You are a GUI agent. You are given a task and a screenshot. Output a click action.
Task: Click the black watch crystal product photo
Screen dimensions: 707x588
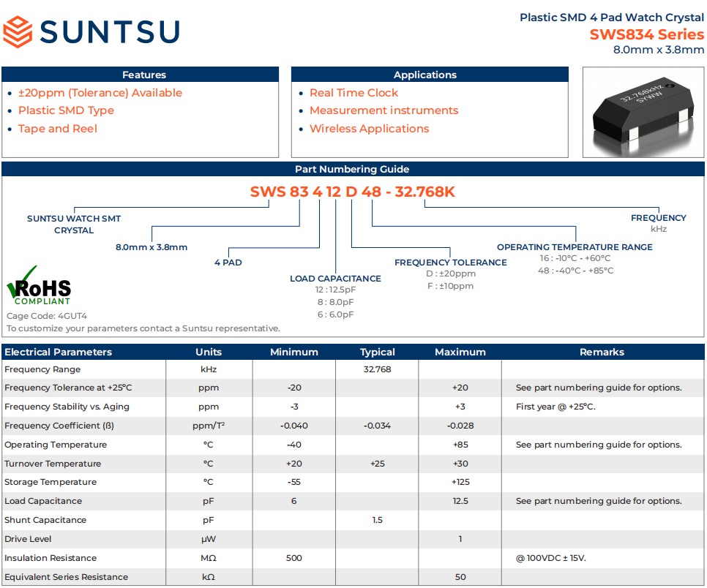pyautogui.click(x=643, y=112)
